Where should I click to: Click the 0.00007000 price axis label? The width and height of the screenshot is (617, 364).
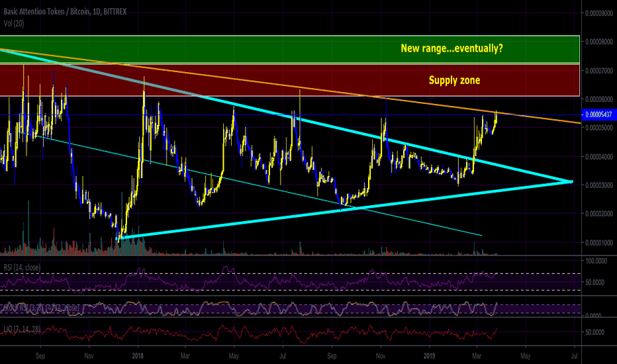[x=599, y=71]
